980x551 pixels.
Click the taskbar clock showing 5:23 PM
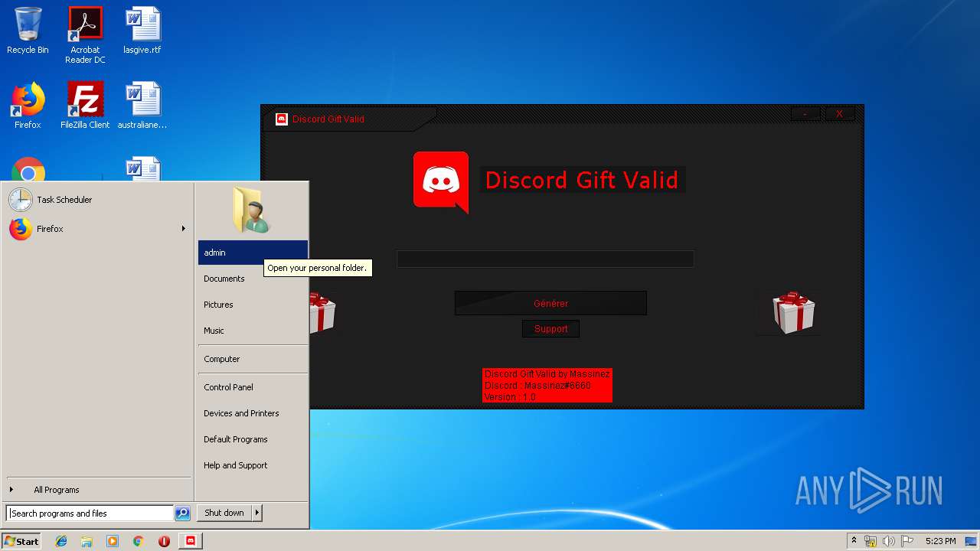point(940,541)
